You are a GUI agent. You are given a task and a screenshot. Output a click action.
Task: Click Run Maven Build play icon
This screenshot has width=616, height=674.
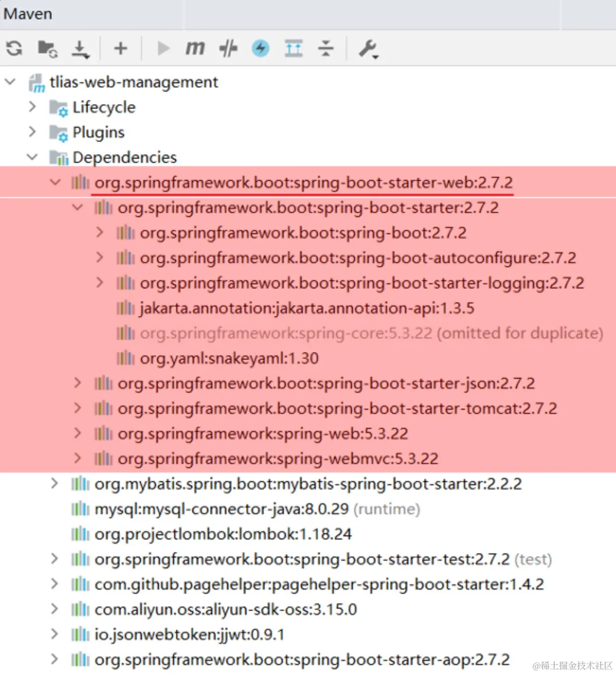(163, 49)
